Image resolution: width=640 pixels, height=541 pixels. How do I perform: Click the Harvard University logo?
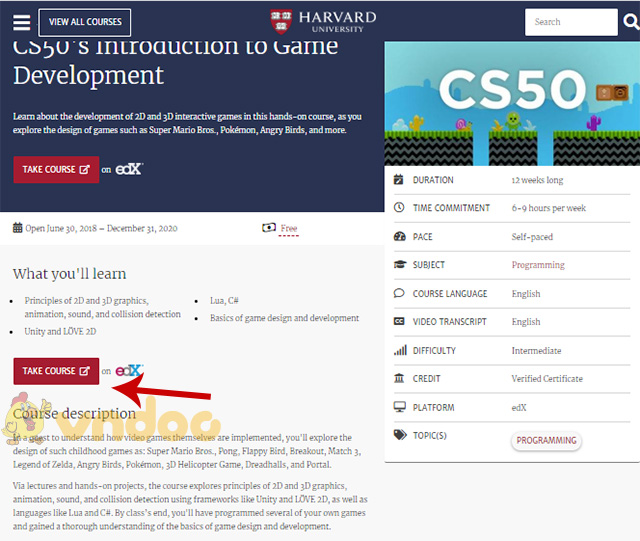323,21
